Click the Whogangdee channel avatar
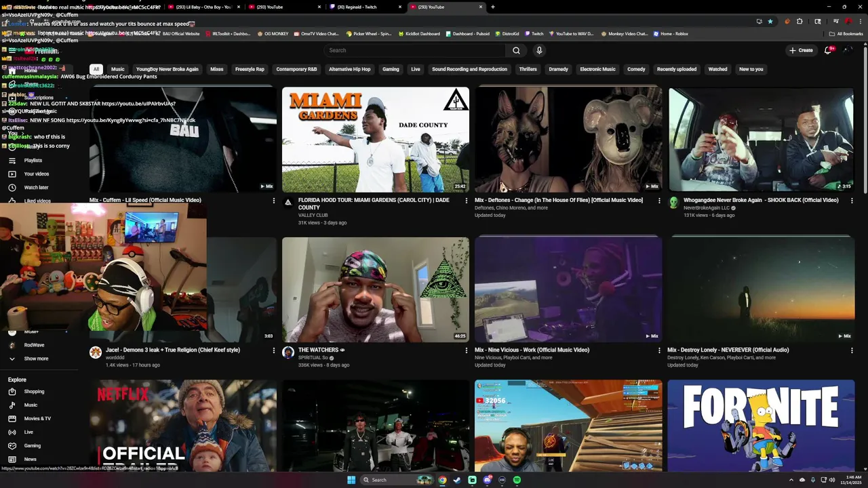 (673, 203)
